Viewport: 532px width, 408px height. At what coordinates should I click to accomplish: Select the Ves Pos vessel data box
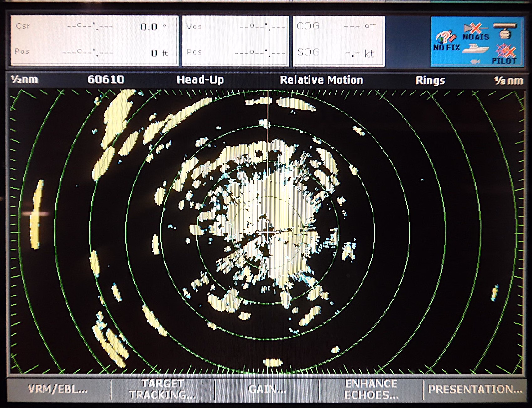(235, 41)
